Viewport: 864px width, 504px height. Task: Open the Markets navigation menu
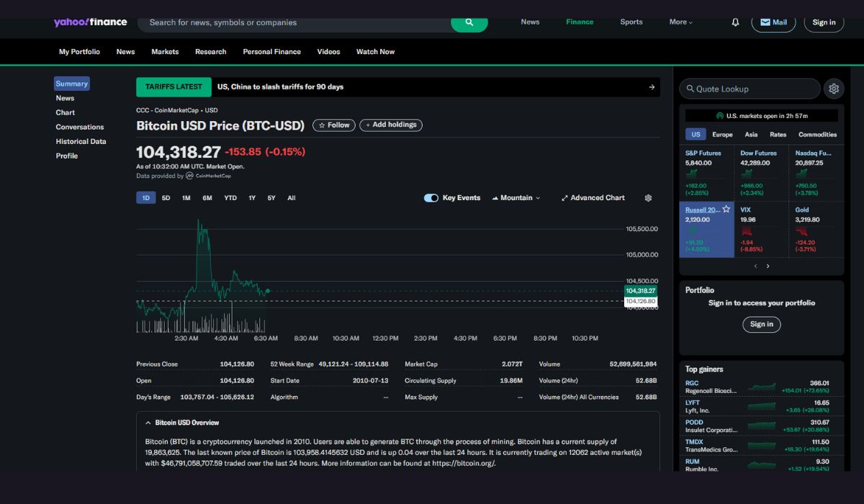[x=165, y=52]
